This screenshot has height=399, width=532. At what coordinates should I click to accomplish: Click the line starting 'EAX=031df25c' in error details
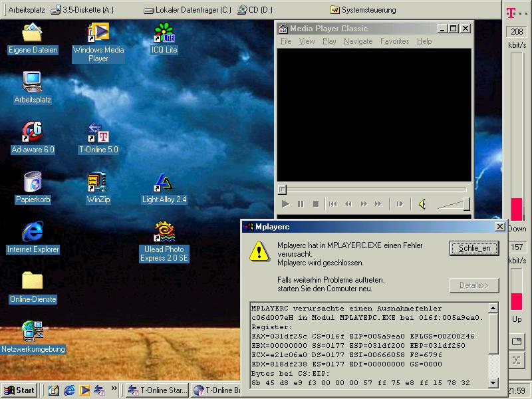click(x=363, y=336)
